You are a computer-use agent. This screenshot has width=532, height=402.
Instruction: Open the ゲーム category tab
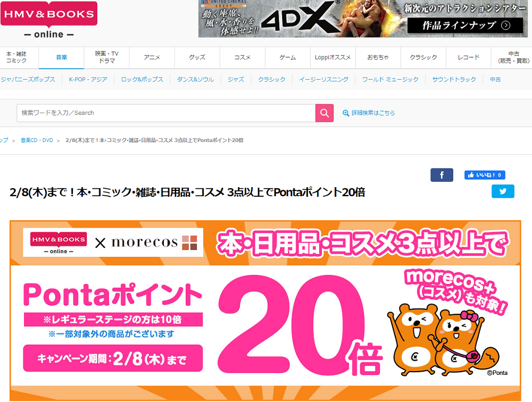point(288,57)
